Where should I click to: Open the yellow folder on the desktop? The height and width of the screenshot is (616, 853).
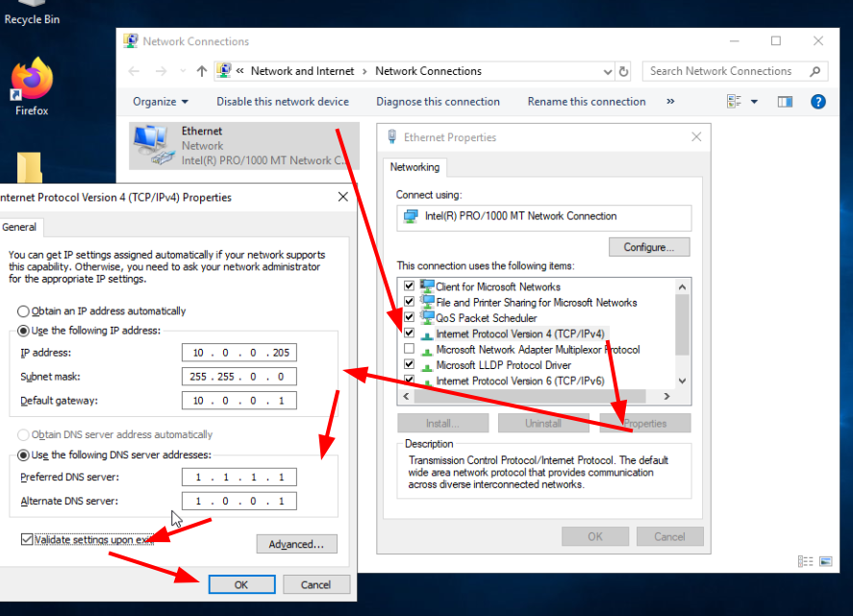pos(30,167)
